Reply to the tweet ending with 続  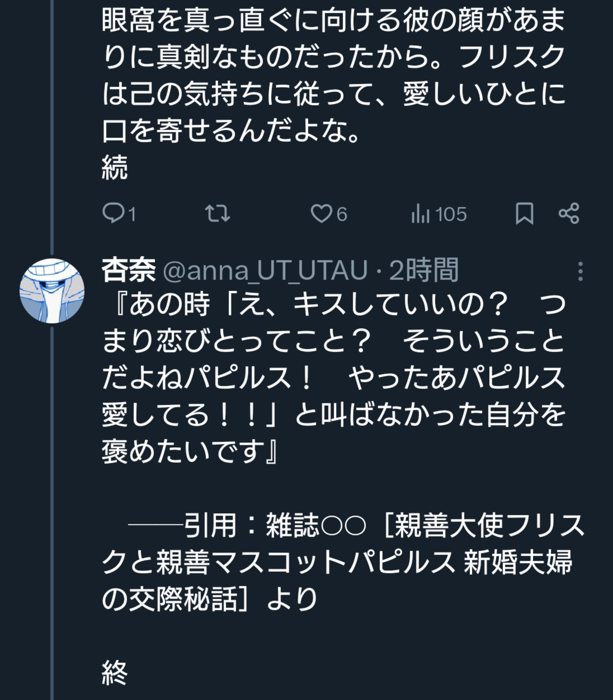pos(111,214)
